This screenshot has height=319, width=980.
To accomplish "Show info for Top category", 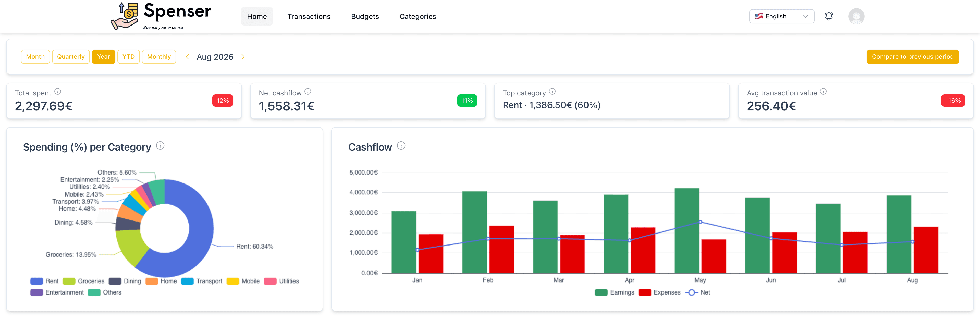I will [552, 92].
